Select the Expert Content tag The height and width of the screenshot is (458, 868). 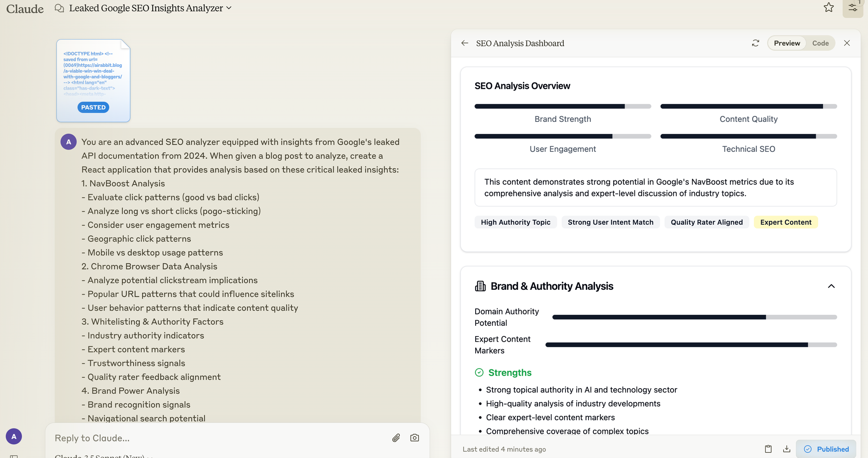pyautogui.click(x=786, y=222)
